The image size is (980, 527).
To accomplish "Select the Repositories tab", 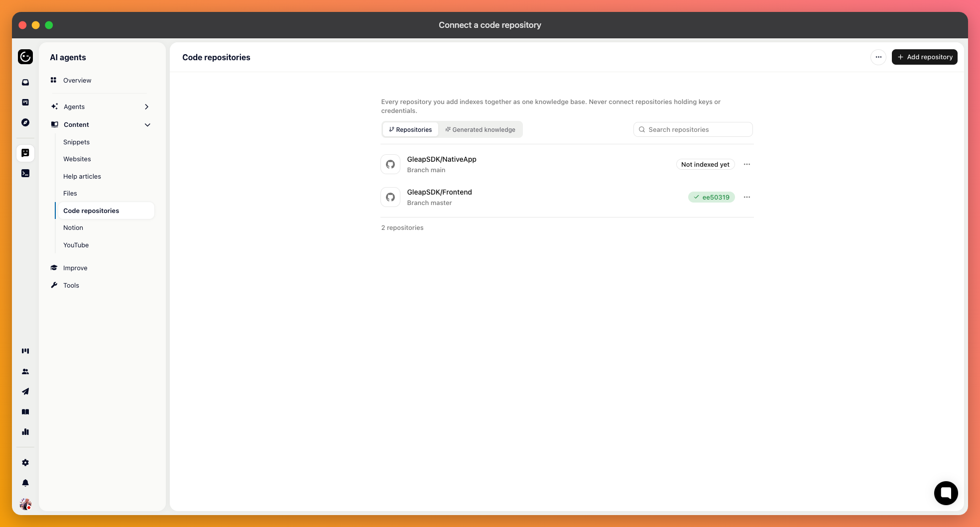I will click(x=410, y=129).
